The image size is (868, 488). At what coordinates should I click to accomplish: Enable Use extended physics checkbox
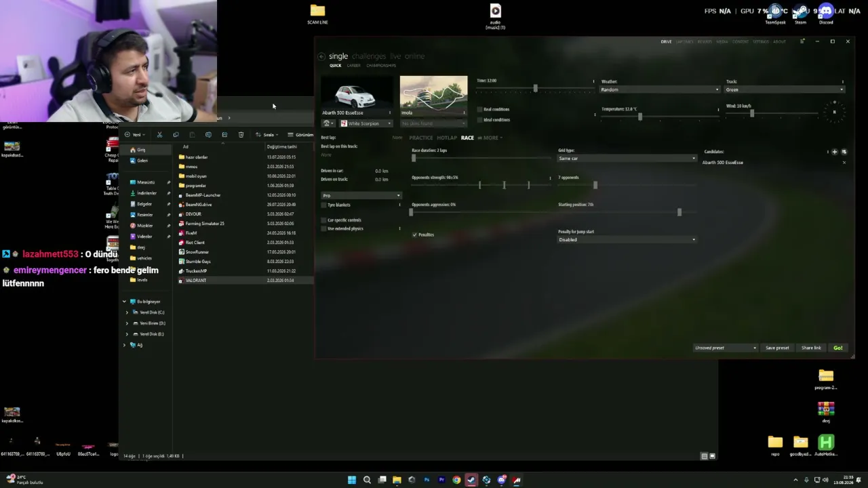tap(323, 228)
